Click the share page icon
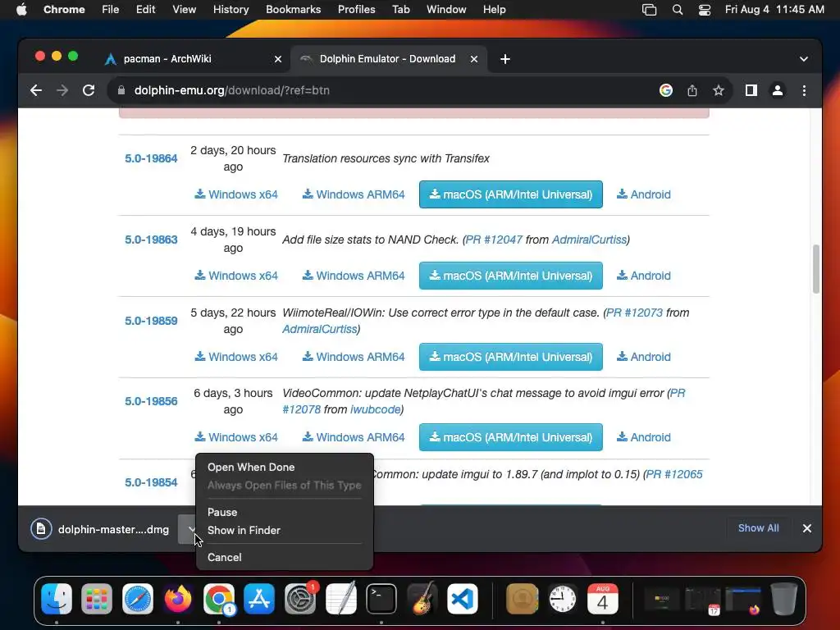The image size is (840, 630). 692,90
